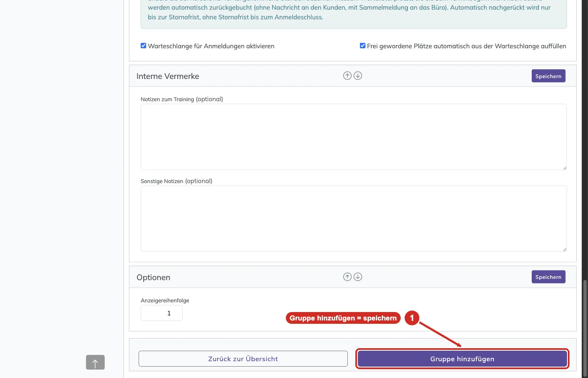
Task: Uncheck automatic waitlist fill checkbox
Action: (362, 46)
